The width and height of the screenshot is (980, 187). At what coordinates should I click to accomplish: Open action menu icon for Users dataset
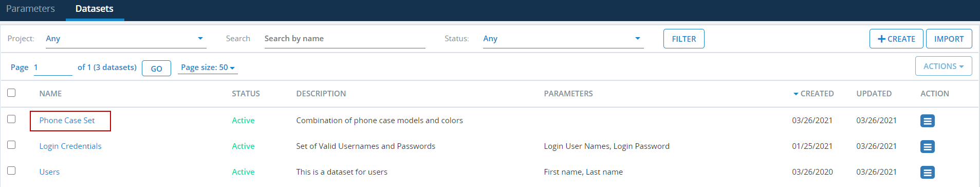coord(927,173)
